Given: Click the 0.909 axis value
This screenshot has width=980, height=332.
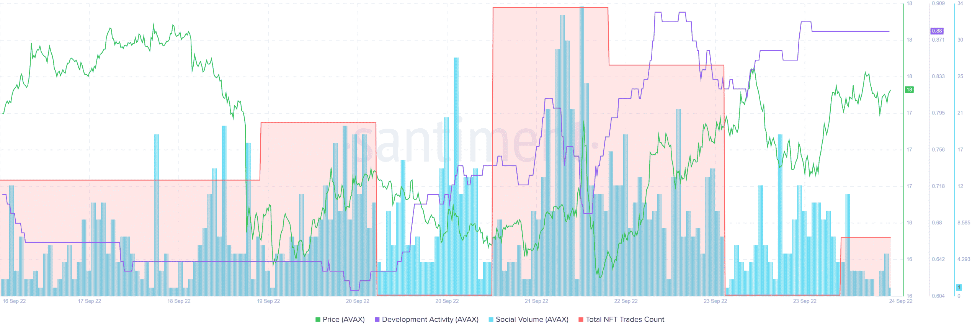Looking at the screenshot, I should click(x=938, y=3).
